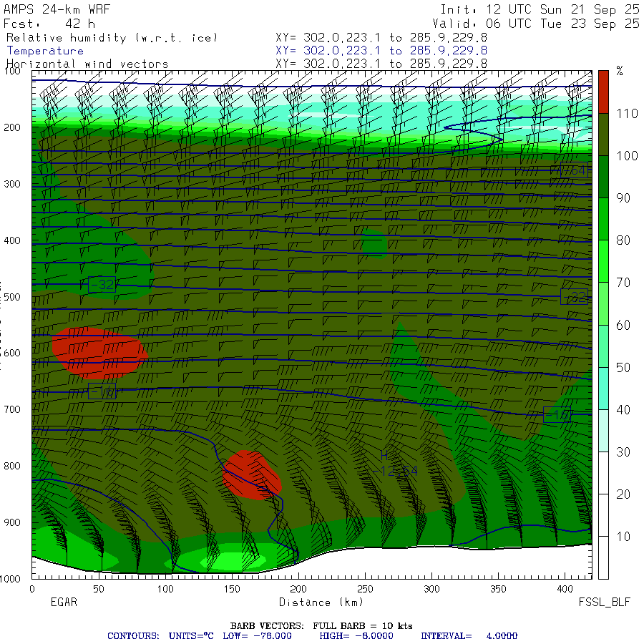Image resolution: width=644 pixels, height=644 pixels.
Task: Click the right-side '-16' contour label
Action: [557, 415]
